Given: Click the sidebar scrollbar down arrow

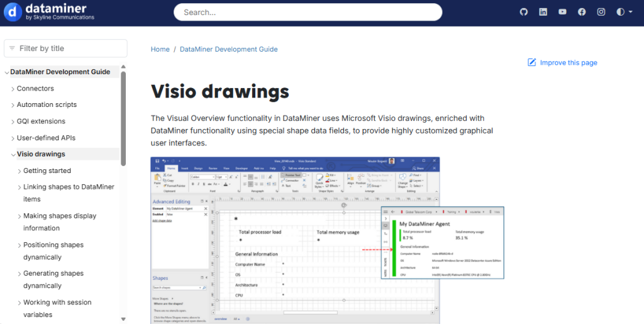Looking at the screenshot, I should [x=123, y=319].
